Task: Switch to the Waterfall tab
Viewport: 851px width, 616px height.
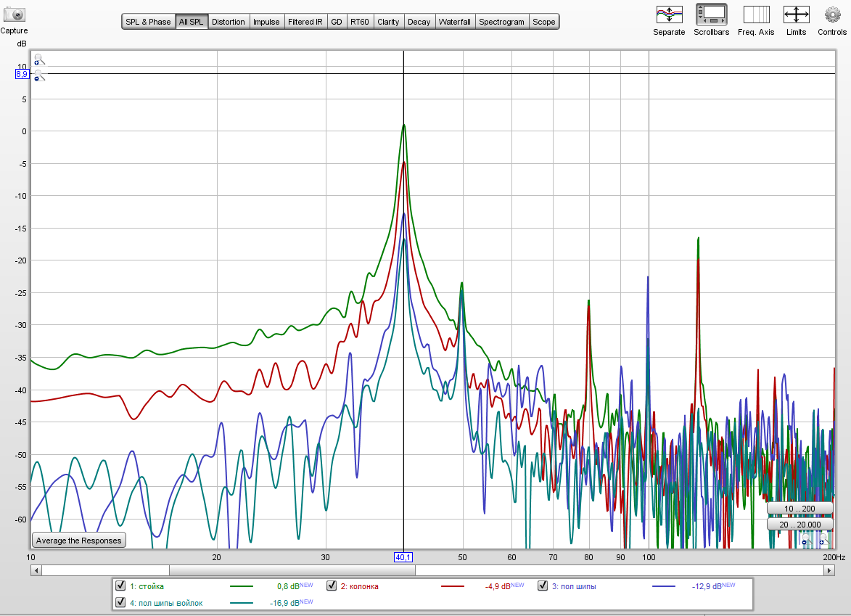Action: click(x=454, y=22)
